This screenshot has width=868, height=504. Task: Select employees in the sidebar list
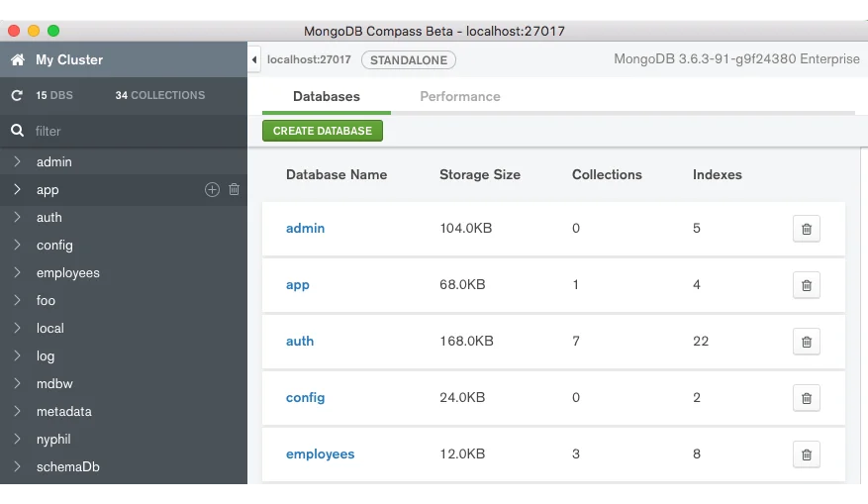click(68, 272)
